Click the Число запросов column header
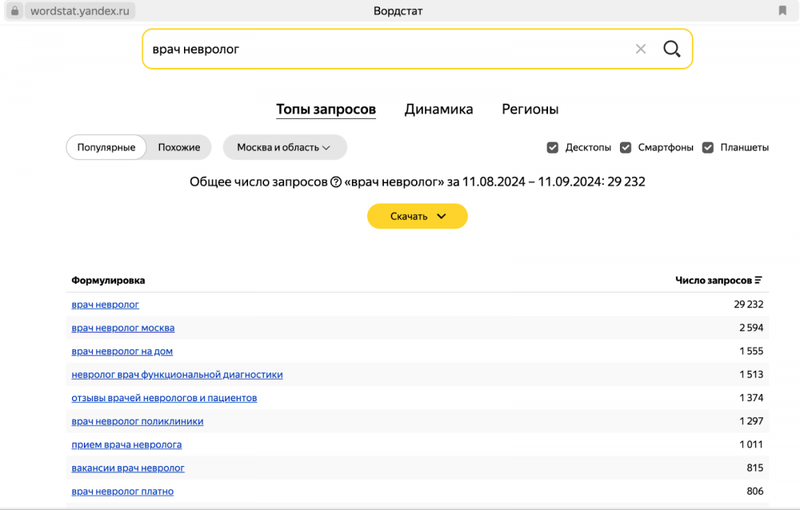The width and height of the screenshot is (800, 510). pyautogui.click(x=713, y=280)
